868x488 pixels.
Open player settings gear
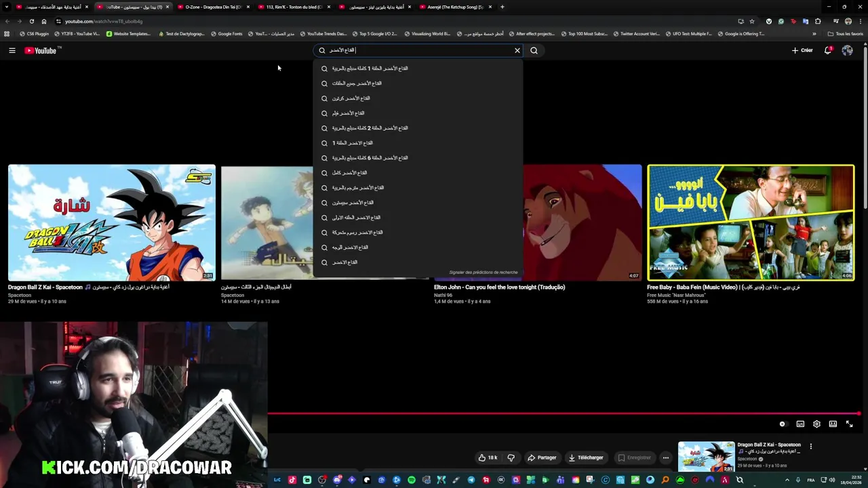click(x=816, y=424)
